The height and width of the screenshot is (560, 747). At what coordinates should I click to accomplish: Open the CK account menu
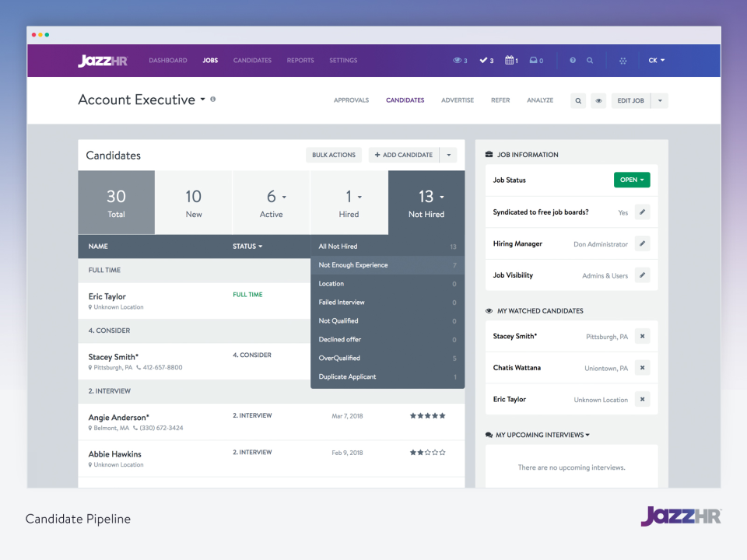654,60
